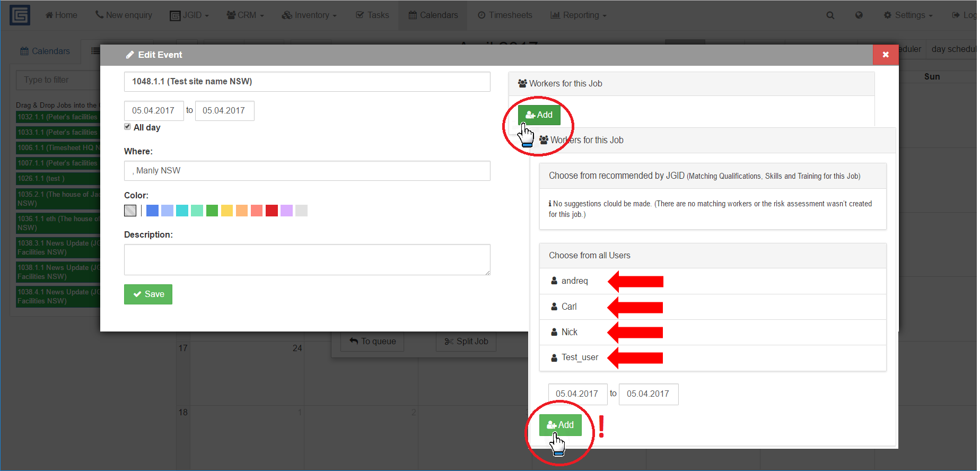
Task: Click the worker start date field
Action: (577, 394)
